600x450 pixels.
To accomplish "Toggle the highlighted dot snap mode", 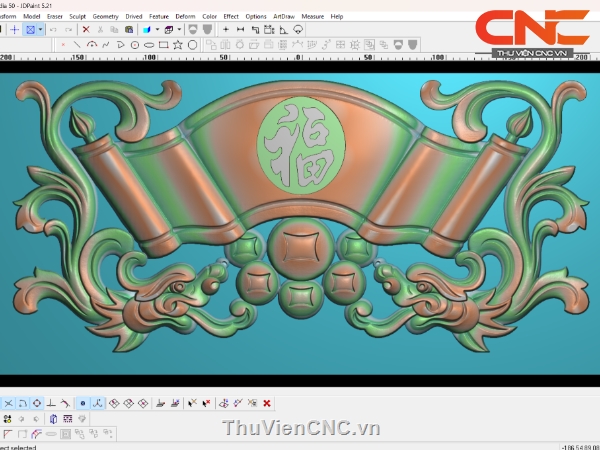I will tap(83, 403).
